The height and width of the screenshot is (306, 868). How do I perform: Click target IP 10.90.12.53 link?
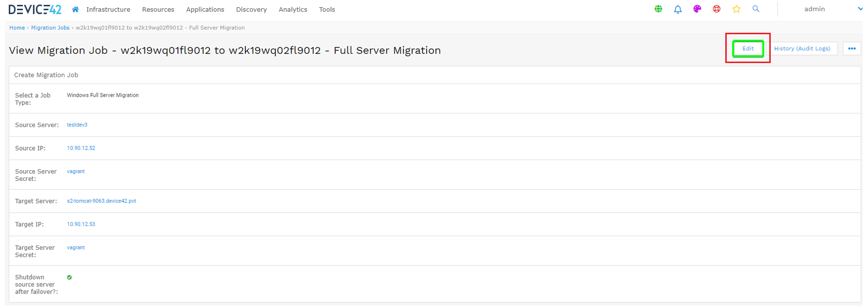point(81,224)
